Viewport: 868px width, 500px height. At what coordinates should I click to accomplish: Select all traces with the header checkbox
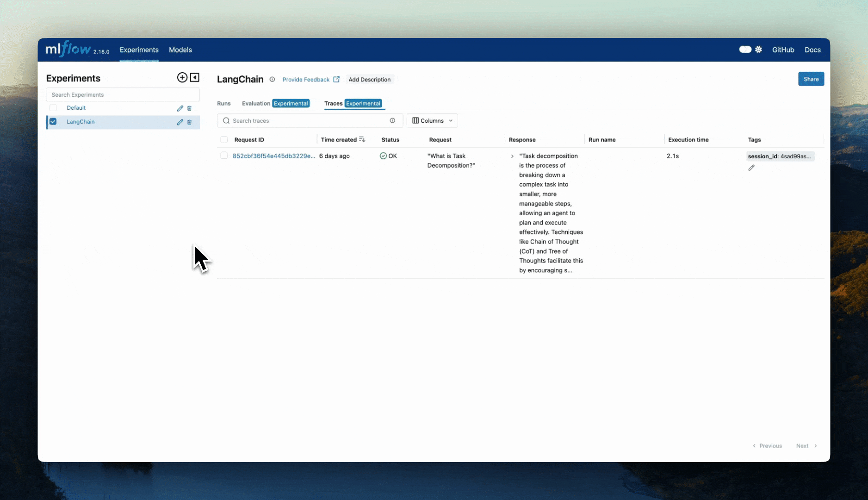coord(224,139)
